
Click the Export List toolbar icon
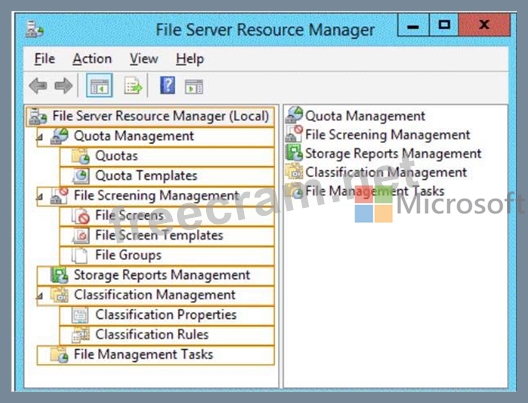[133, 86]
